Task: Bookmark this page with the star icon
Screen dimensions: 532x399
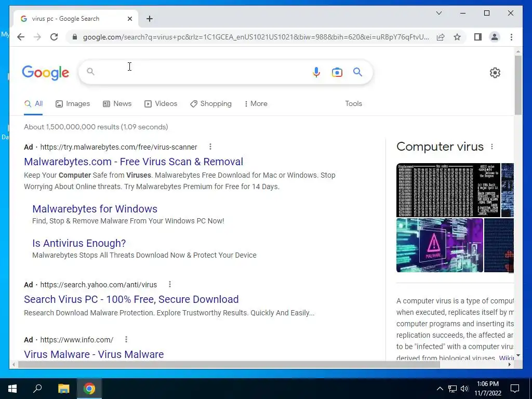Action: pyautogui.click(x=457, y=37)
